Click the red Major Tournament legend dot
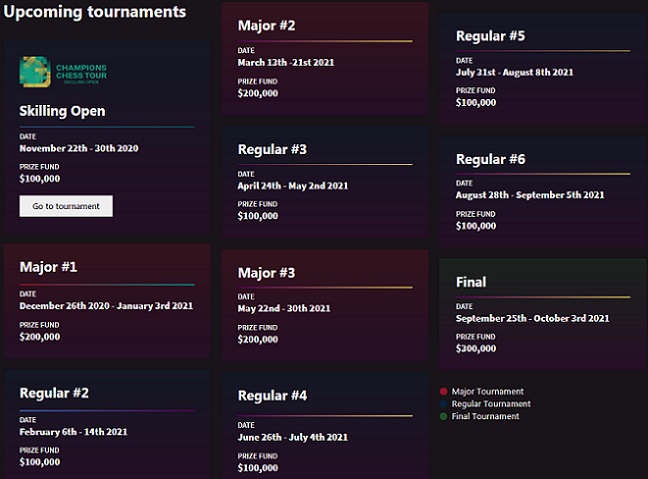The height and width of the screenshot is (479, 648). [443, 391]
